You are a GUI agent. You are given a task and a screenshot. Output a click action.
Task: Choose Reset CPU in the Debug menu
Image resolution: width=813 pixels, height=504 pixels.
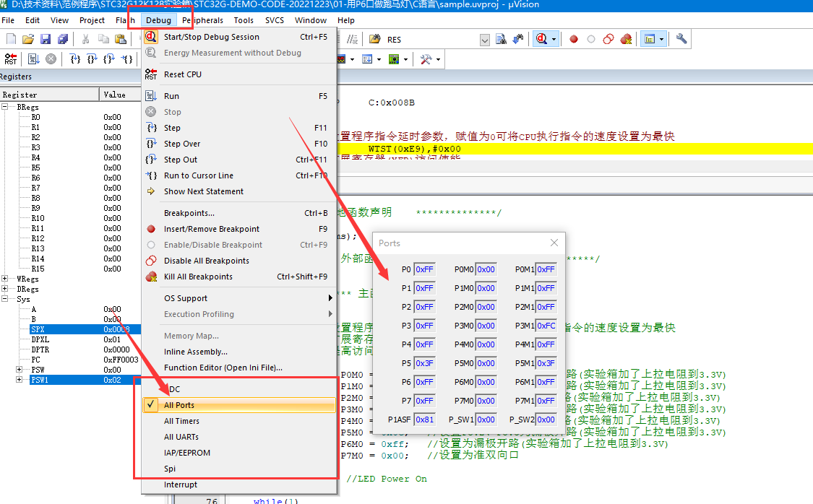coord(239,74)
